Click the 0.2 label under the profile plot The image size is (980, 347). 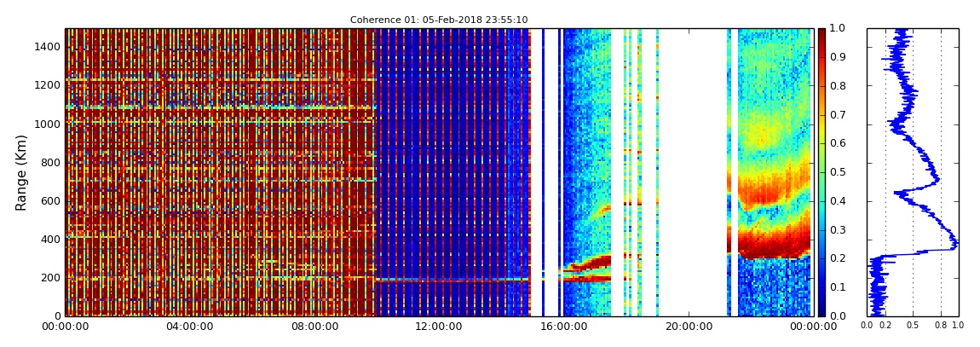[x=885, y=326]
